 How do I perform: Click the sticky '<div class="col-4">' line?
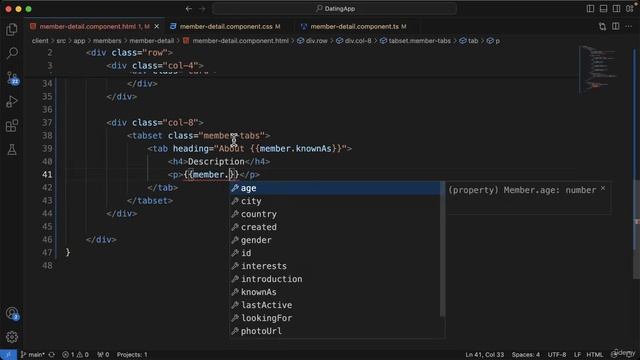pyautogui.click(x=155, y=66)
